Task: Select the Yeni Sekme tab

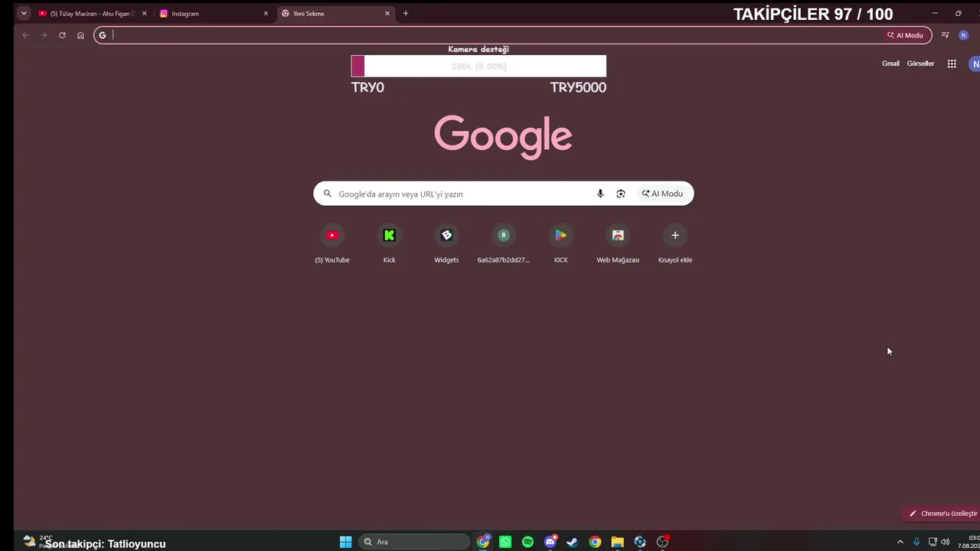Action: click(x=335, y=13)
